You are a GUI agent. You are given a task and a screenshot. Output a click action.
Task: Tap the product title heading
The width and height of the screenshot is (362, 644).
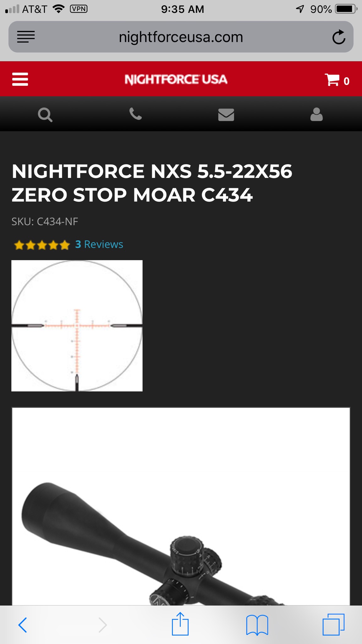152,183
